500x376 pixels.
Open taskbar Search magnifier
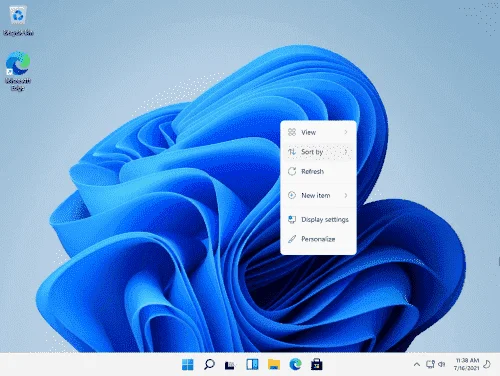pos(209,364)
